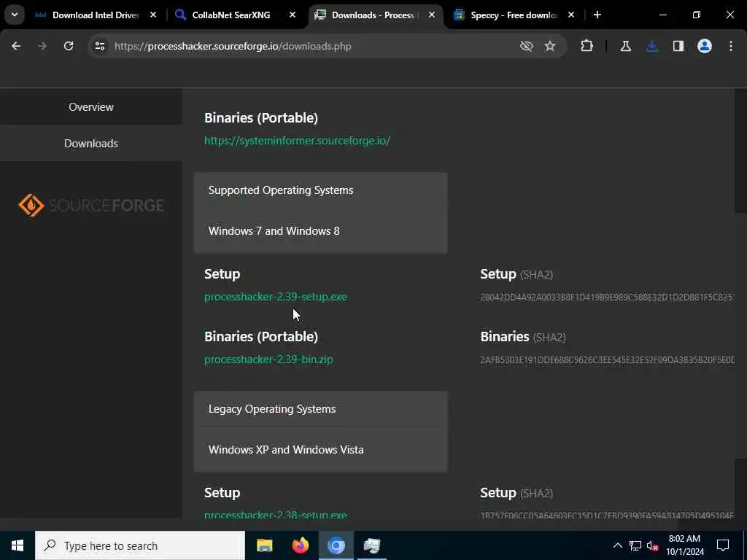Open the Overview sidebar item
Image resolution: width=747 pixels, height=560 pixels.
click(x=91, y=106)
